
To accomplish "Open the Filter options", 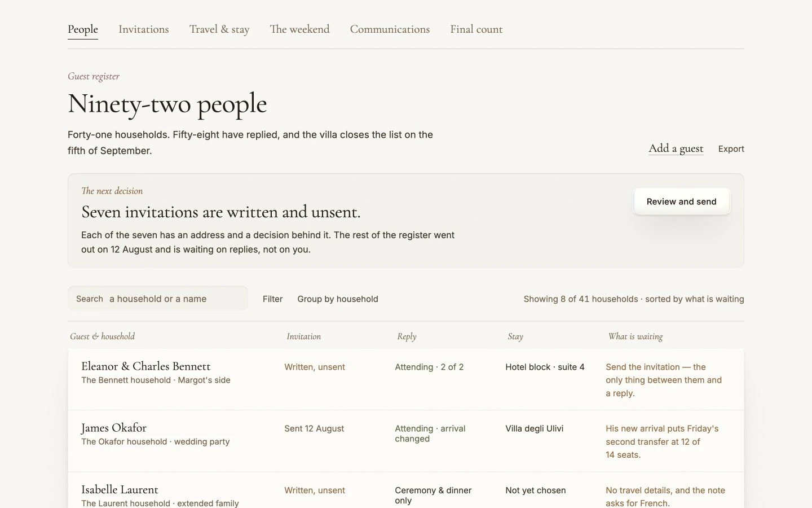I will click(x=272, y=299).
